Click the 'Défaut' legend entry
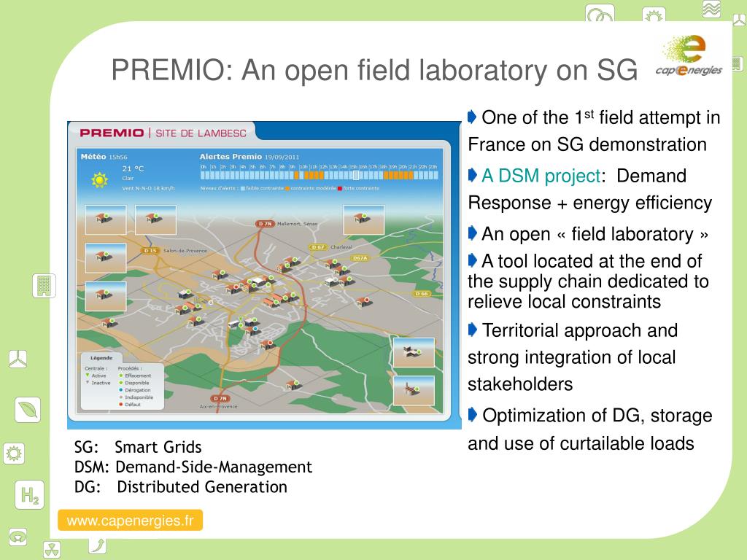Viewport: 747px width, 560px height. tap(130, 404)
